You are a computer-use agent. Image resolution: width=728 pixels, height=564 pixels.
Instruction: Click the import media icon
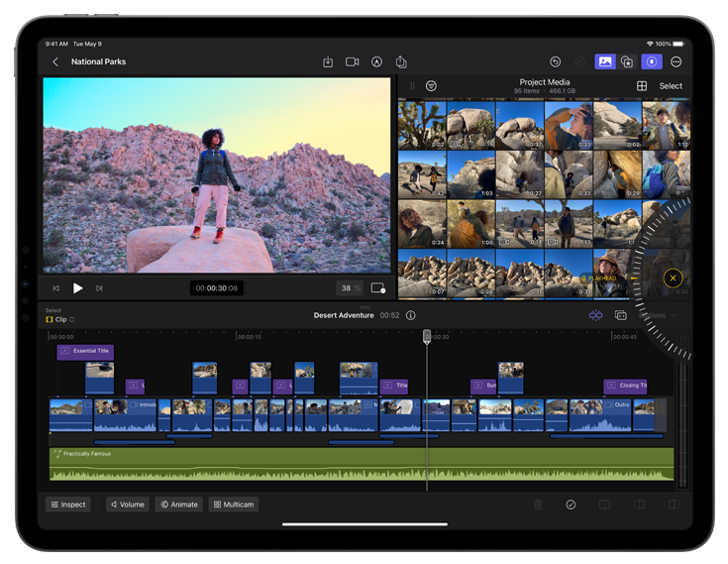click(328, 61)
